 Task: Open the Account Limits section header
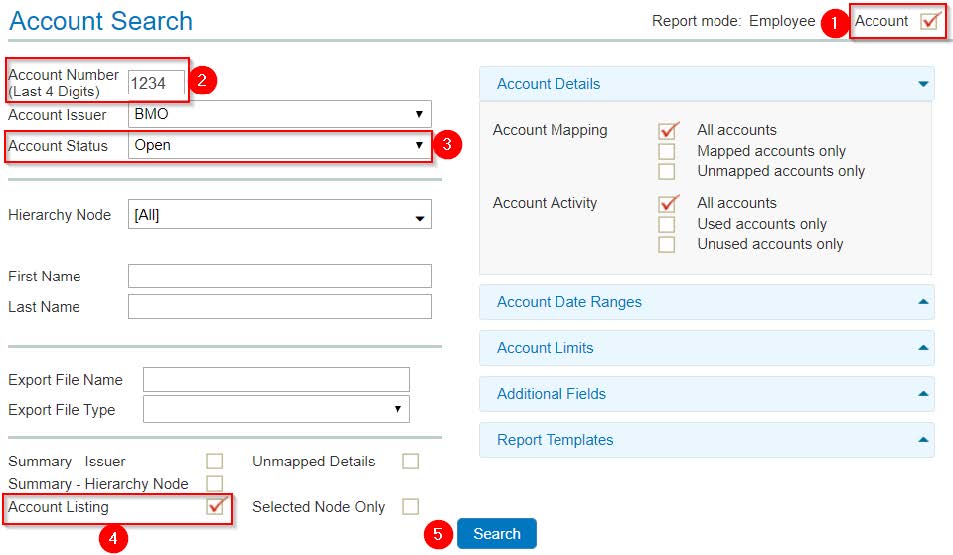point(706,348)
